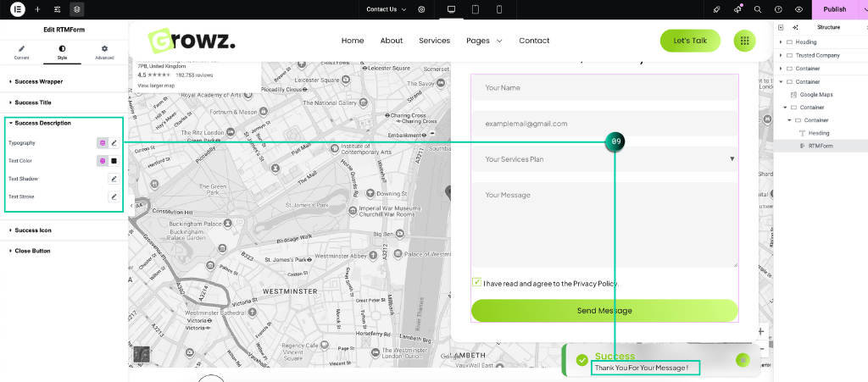Expand the Success Icon section
Image resolution: width=868 pixels, height=382 pixels.
[x=33, y=230]
